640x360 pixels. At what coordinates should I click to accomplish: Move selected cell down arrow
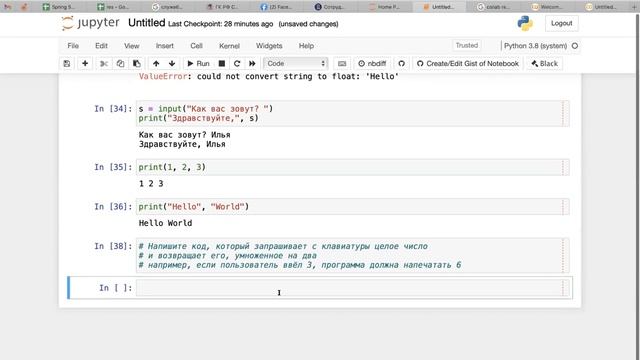[172, 64]
